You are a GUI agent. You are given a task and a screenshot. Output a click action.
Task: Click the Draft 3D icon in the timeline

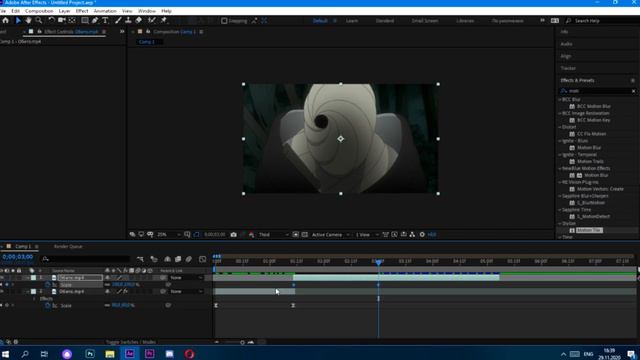(x=154, y=259)
